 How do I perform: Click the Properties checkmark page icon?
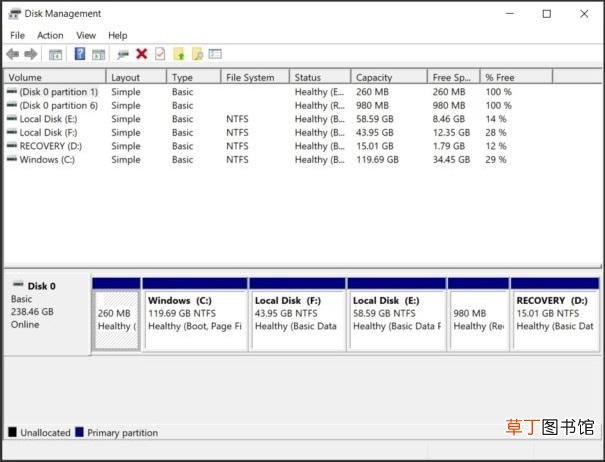point(160,54)
